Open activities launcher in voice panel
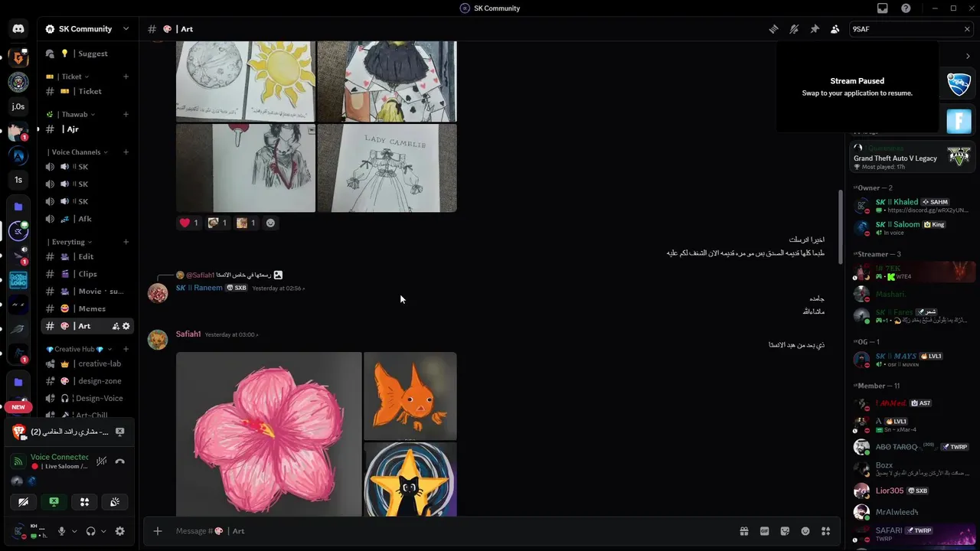This screenshot has height=551, width=980. pos(84,502)
